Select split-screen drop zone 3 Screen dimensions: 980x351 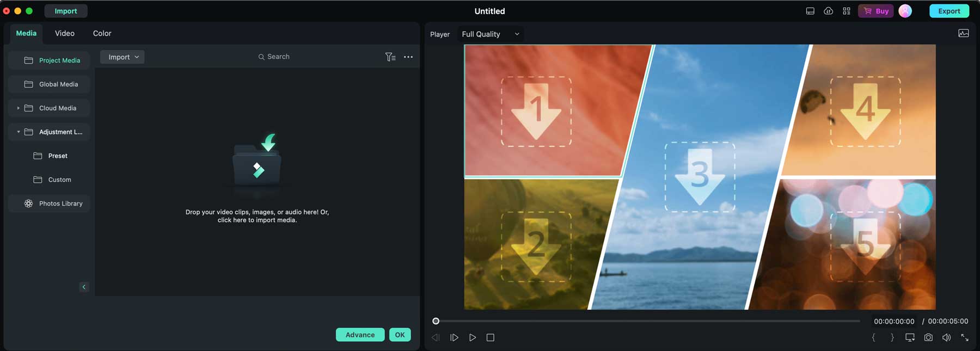click(x=700, y=177)
